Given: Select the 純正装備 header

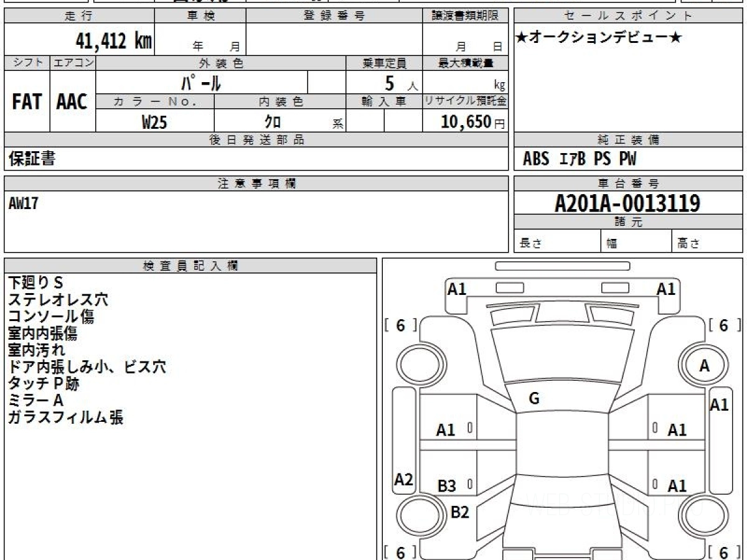Looking at the screenshot, I should [629, 140].
